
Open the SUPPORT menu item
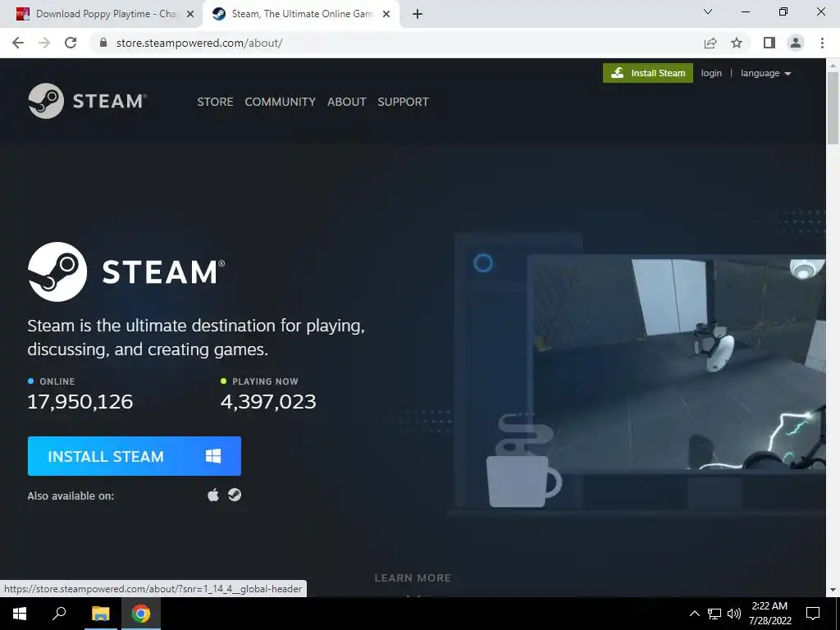[x=403, y=102]
